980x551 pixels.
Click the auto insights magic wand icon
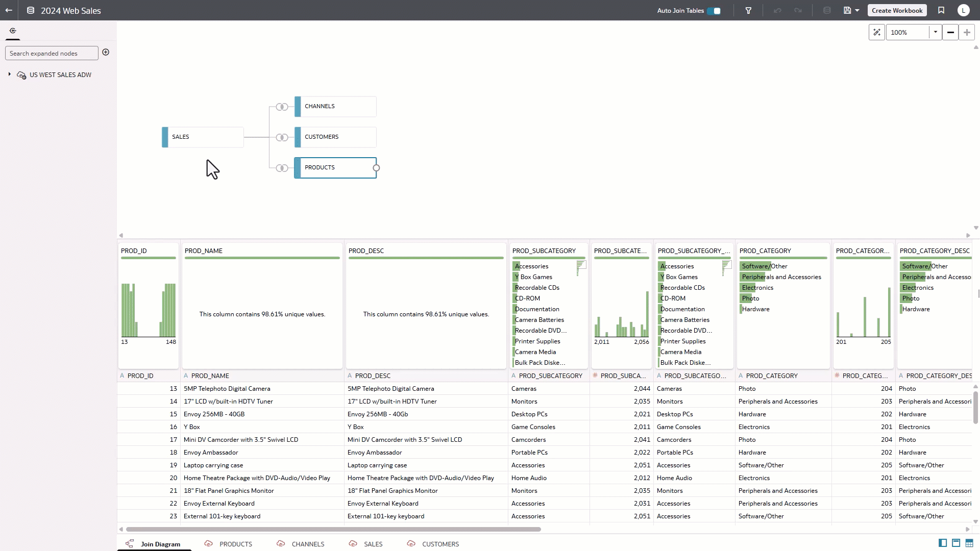coord(877,32)
